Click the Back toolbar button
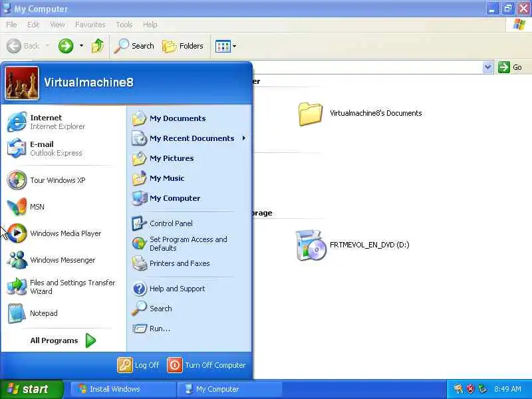 point(23,46)
